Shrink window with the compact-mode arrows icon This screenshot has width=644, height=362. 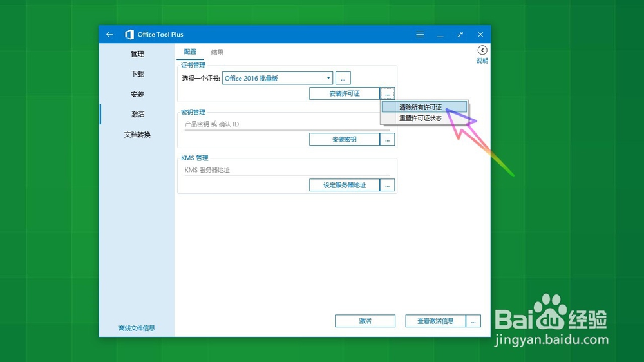(460, 35)
